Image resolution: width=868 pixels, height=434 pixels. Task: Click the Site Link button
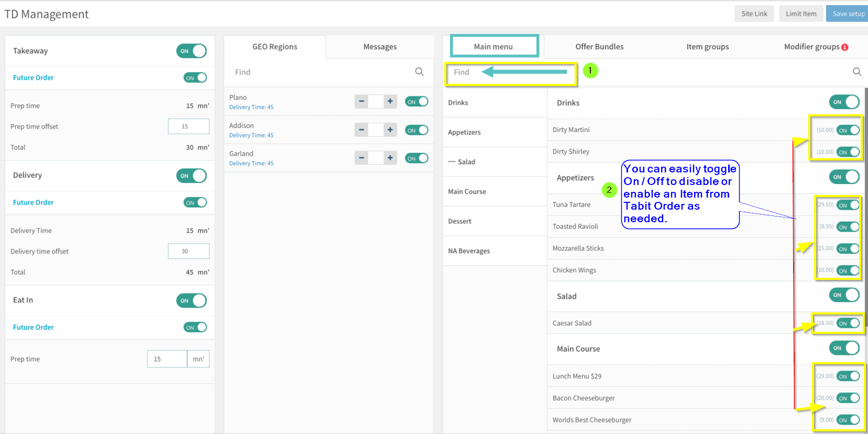coord(754,14)
